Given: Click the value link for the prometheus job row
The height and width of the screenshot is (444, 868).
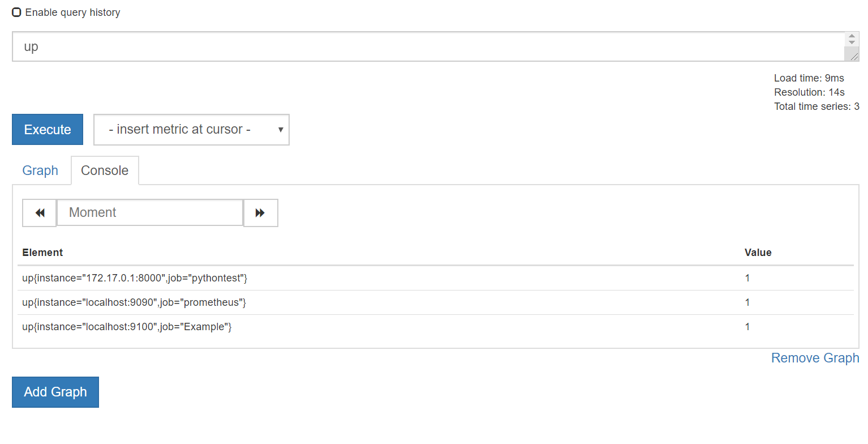Looking at the screenshot, I should [747, 302].
